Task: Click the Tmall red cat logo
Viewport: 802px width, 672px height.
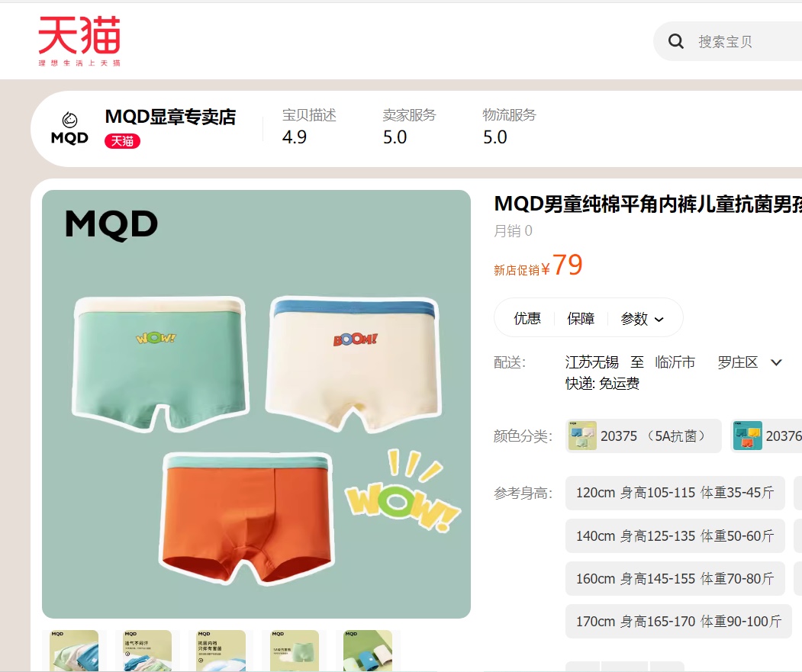Action: [79, 40]
